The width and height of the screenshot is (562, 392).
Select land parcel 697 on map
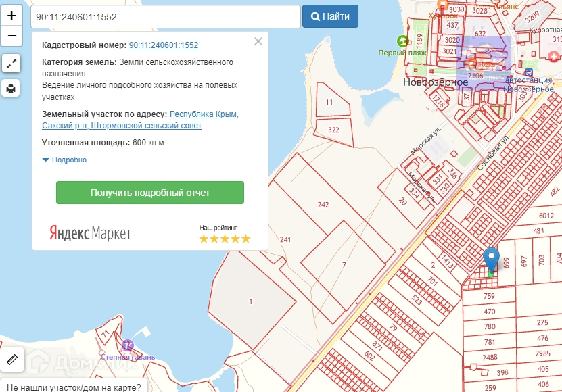[524, 261]
